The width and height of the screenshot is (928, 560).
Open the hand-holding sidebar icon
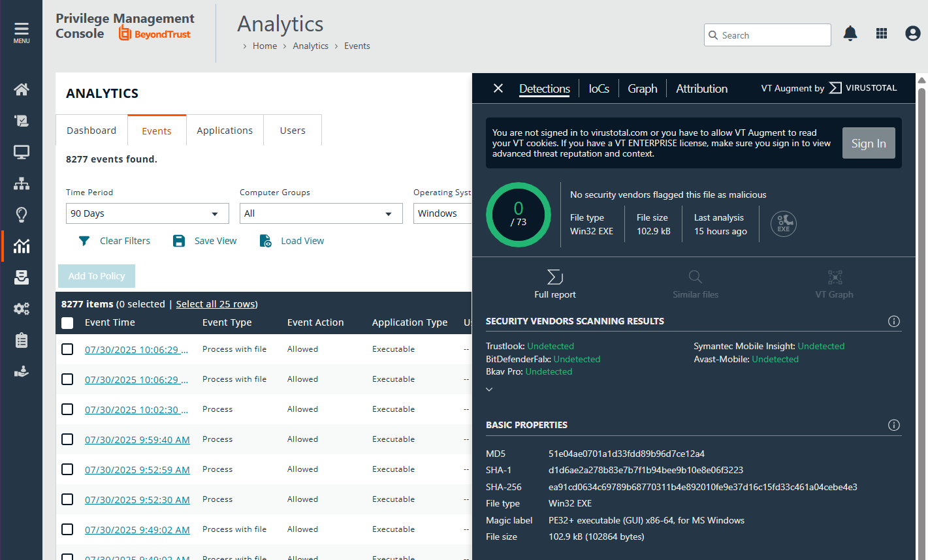22,371
